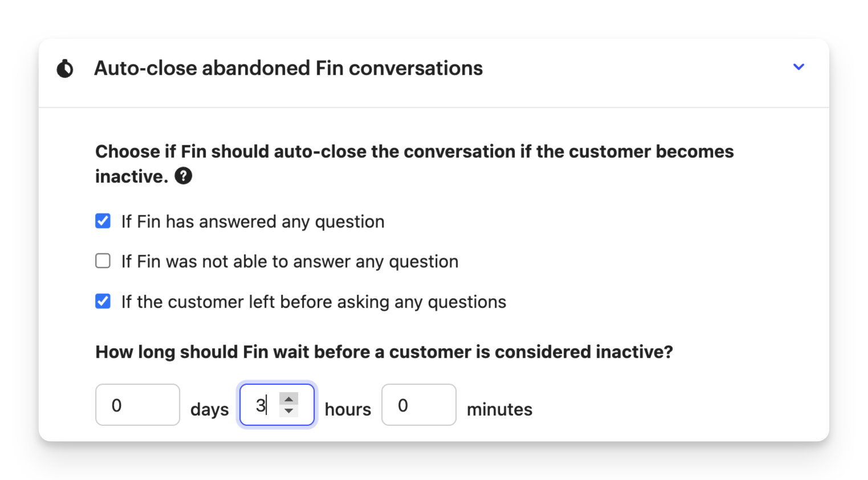Click the 'Choose if Fin should auto-close' description text
This screenshot has width=868, height=480.
coord(414,164)
